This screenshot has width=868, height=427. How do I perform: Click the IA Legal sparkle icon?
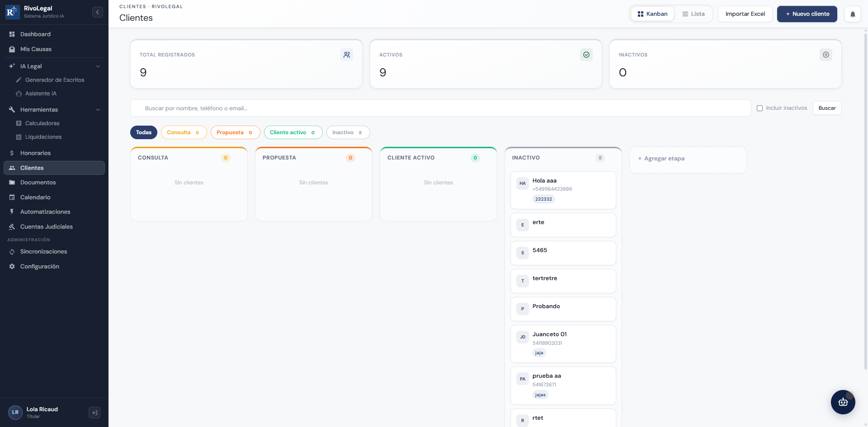click(12, 66)
